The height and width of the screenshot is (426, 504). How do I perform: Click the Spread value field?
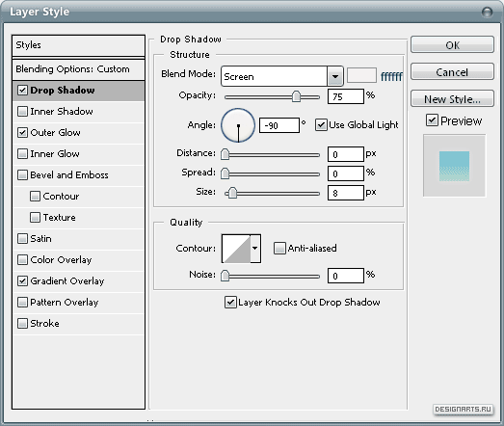(346, 173)
